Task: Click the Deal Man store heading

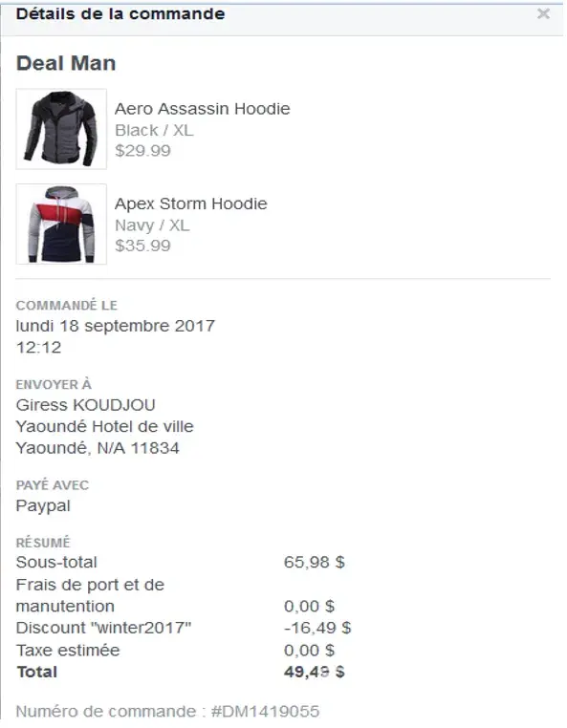Action: pyautogui.click(x=66, y=63)
